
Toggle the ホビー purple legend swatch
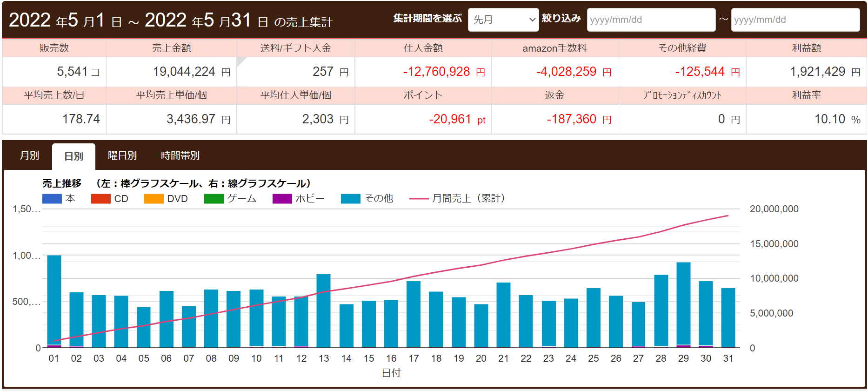[x=282, y=199]
